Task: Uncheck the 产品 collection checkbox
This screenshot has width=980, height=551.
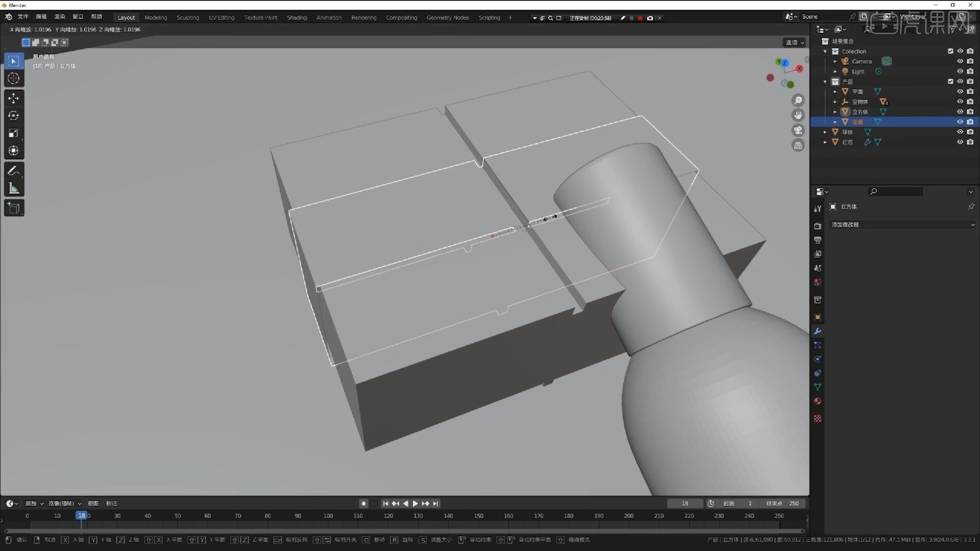Action: 950,82
